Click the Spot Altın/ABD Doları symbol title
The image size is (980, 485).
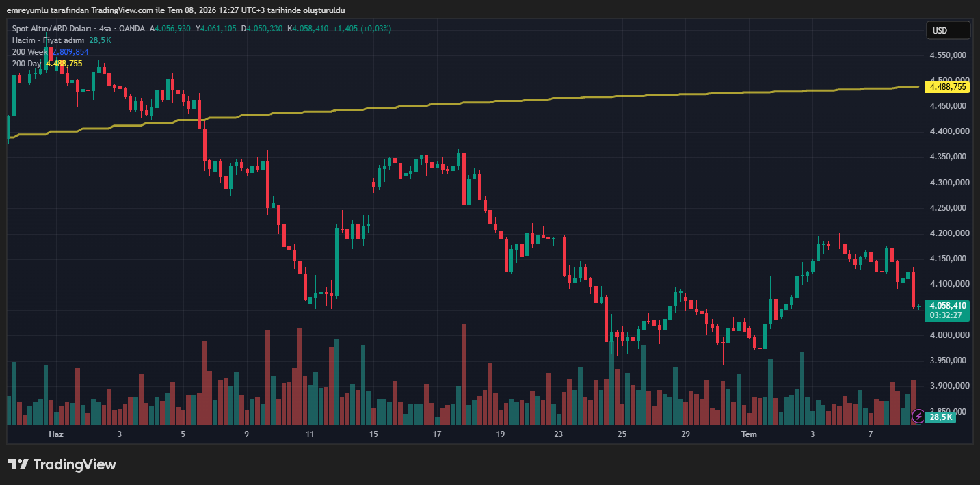click(x=53, y=29)
